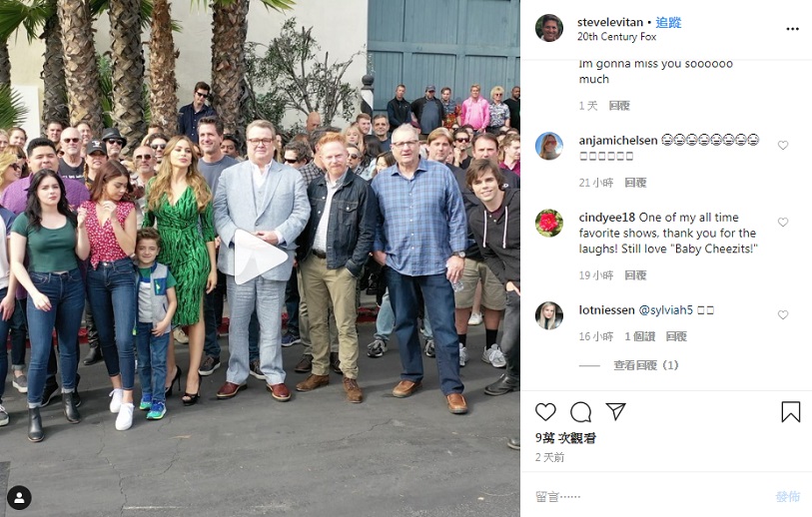Like anjamichelsen's comment
812x517 pixels.
783,146
